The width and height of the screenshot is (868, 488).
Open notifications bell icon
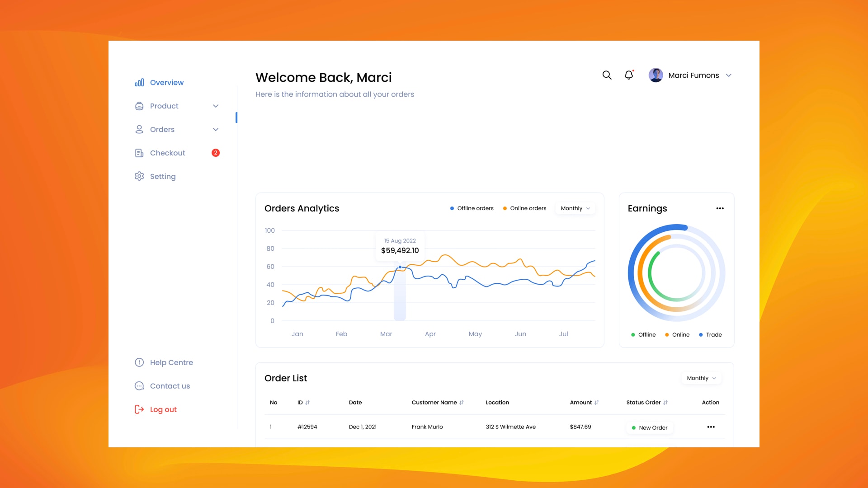click(x=629, y=75)
